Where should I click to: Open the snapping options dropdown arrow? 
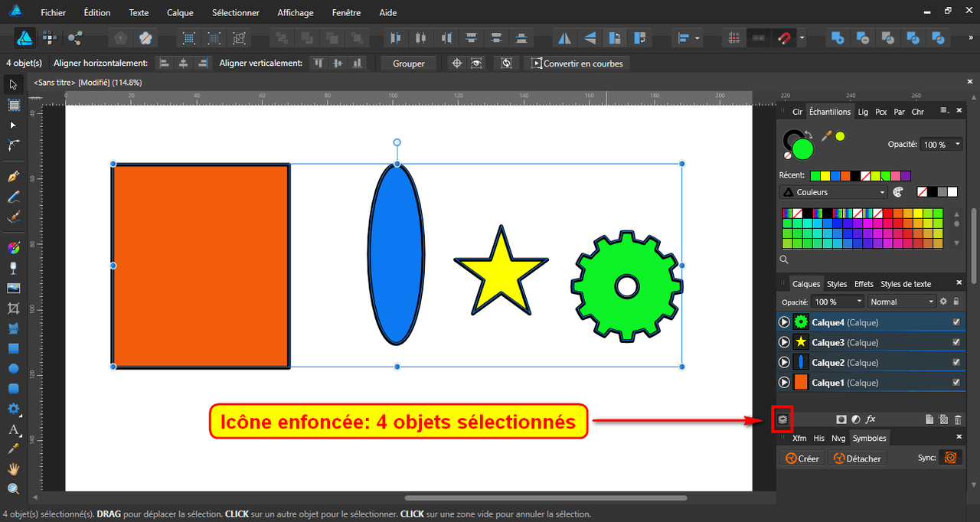coord(802,38)
